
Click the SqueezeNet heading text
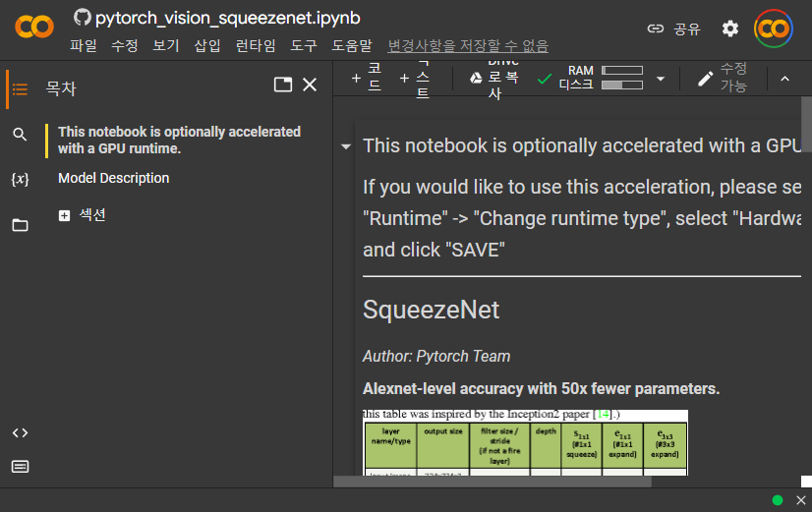[431, 311]
